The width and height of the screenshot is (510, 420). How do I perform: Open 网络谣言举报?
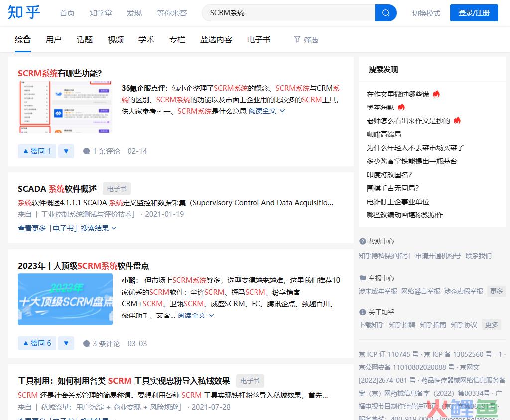pyautogui.click(x=421, y=291)
